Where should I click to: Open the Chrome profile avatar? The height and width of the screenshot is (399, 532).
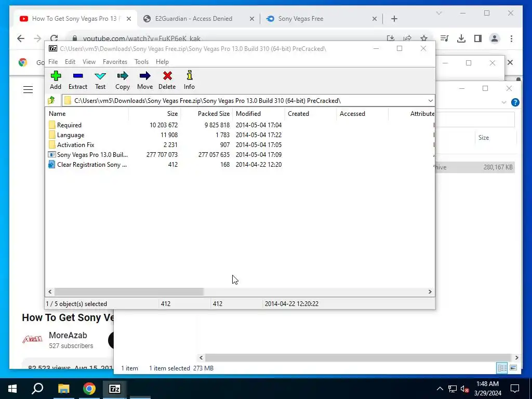pos(495,38)
